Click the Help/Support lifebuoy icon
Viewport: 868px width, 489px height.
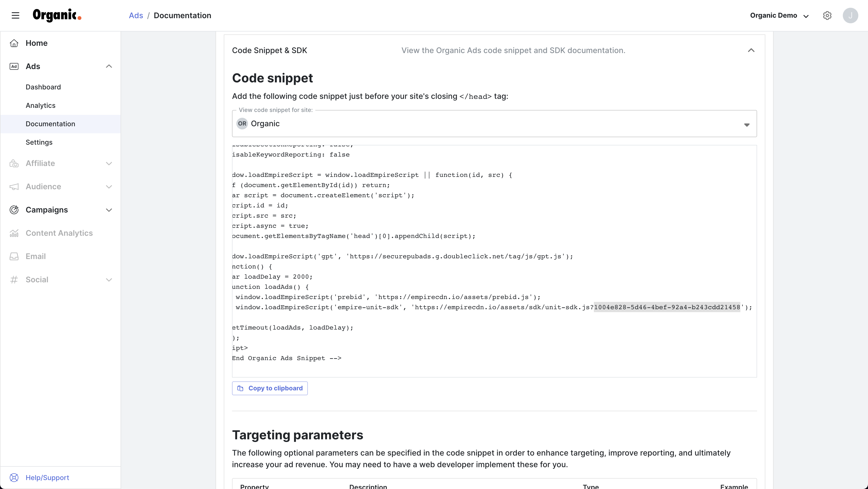(x=14, y=478)
